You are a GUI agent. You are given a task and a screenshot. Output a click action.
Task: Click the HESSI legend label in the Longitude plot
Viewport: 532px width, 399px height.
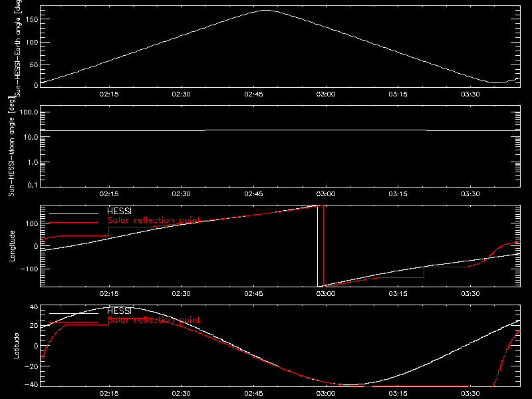pos(119,211)
